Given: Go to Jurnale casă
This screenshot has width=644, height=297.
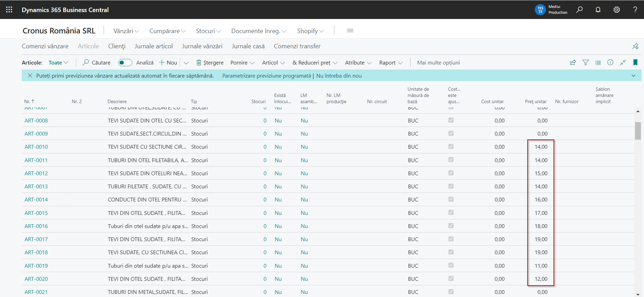Looking at the screenshot, I should point(248,46).
